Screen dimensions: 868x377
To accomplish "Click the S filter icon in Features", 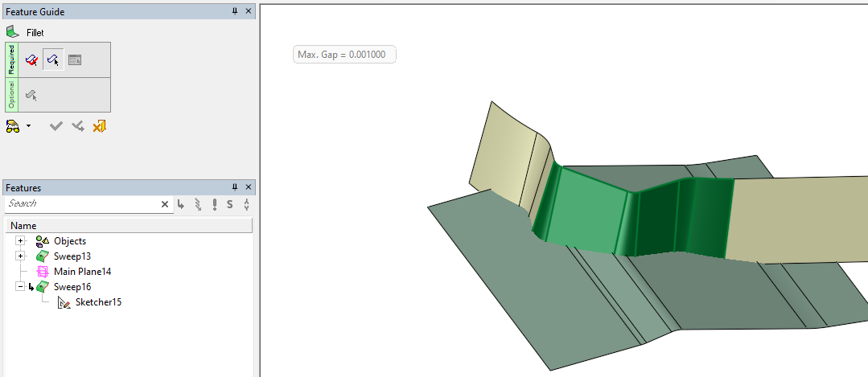I will click(230, 204).
